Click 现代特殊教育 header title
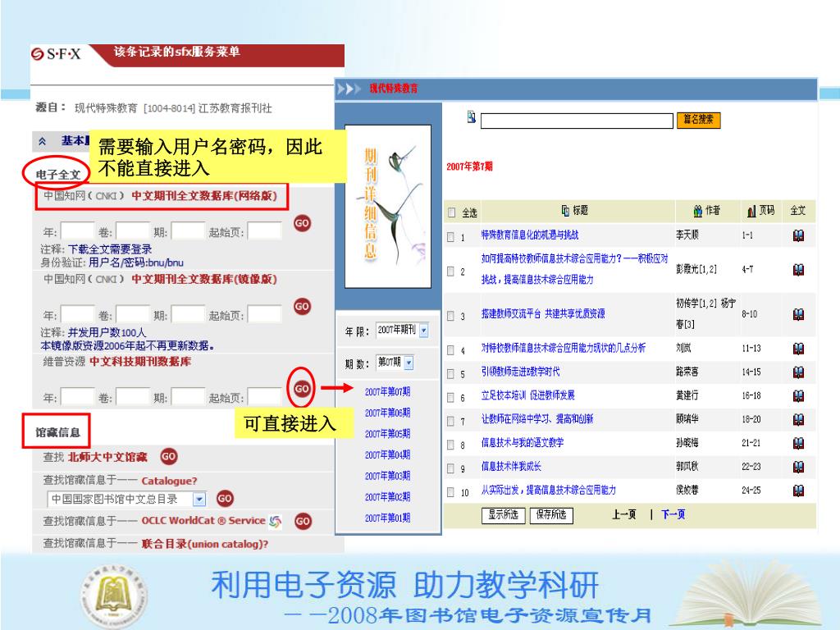This screenshot has width=840, height=630. (x=394, y=89)
